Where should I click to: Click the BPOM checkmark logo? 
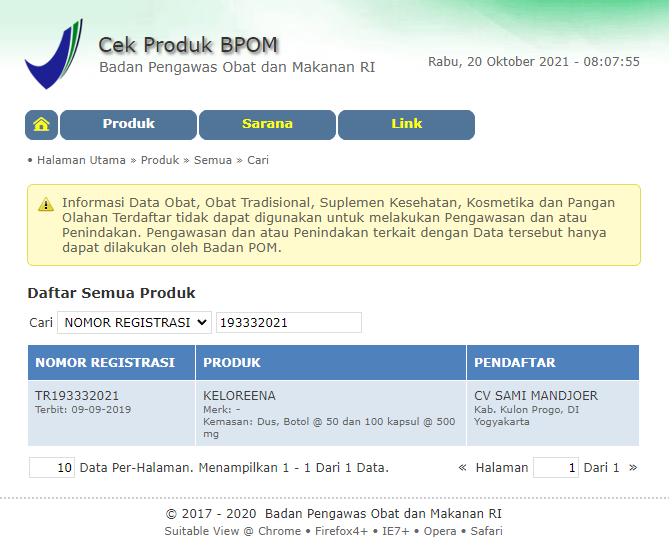[x=54, y=54]
